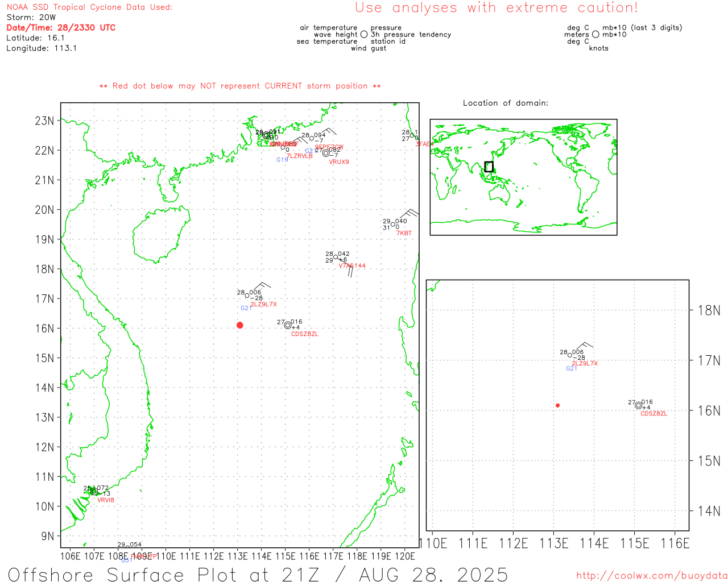Click the CDSZ8ZL label in the zoomed inset
Screen dimensions: 728x582
(654, 414)
